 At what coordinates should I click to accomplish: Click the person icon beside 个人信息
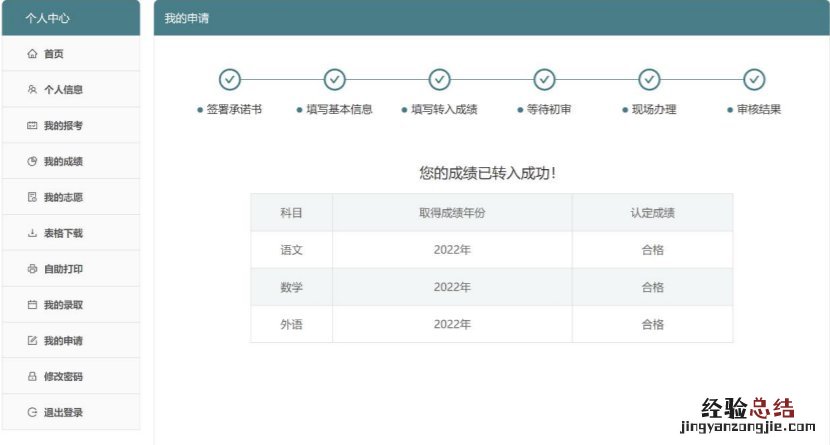tap(32, 89)
